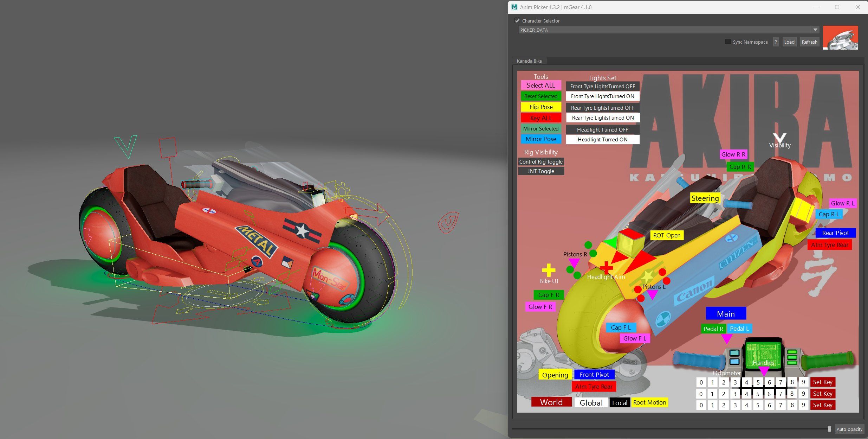
Task: Click the Headlight Turned ON button
Action: 602,140
